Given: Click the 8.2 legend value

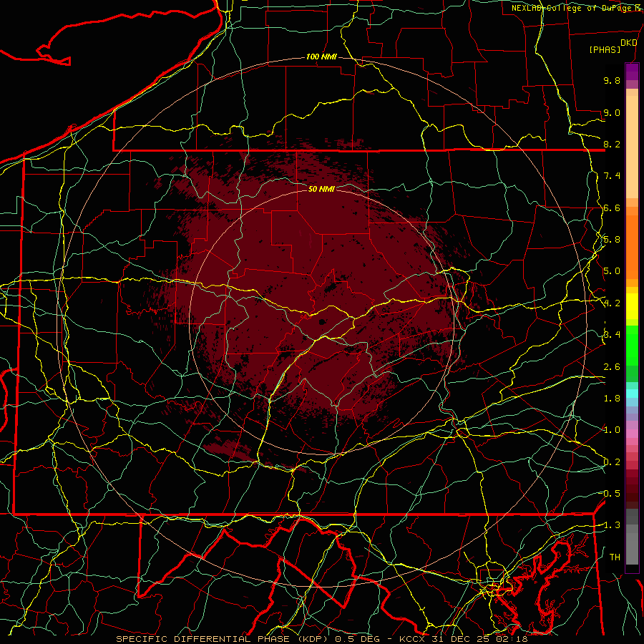Looking at the screenshot, I should point(612,144).
